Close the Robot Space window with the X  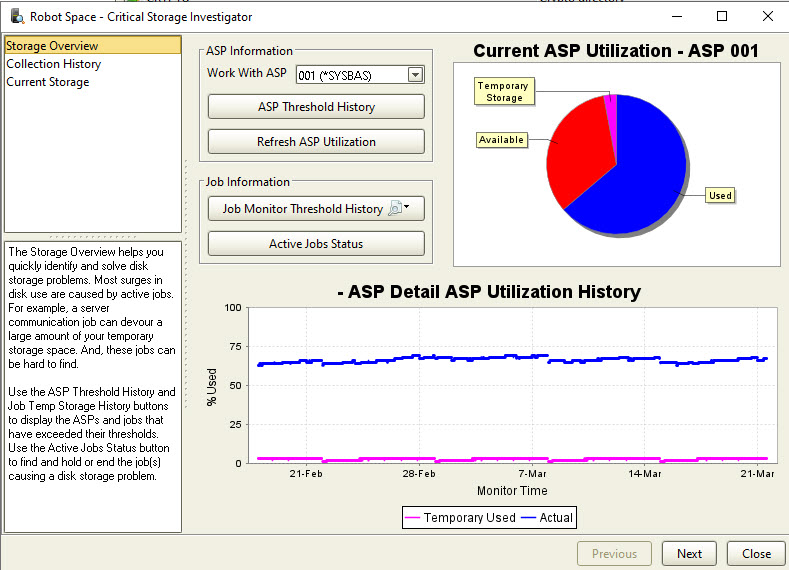pyautogui.click(x=767, y=16)
